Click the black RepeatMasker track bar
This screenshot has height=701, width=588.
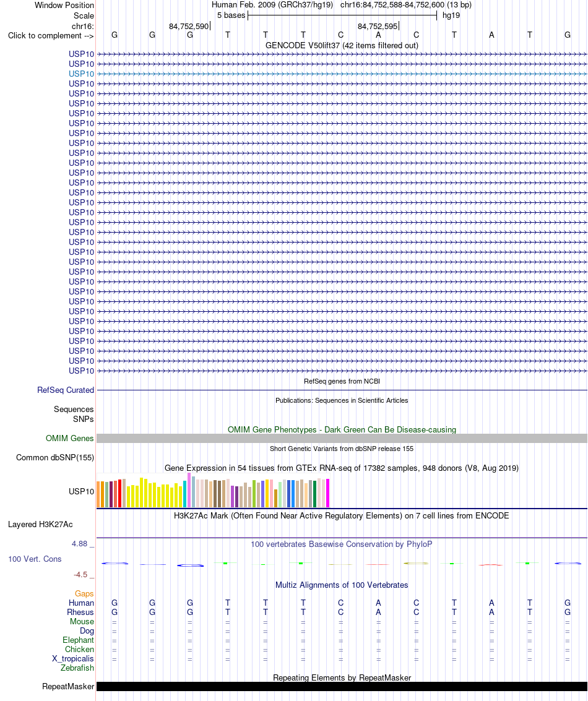click(x=342, y=686)
